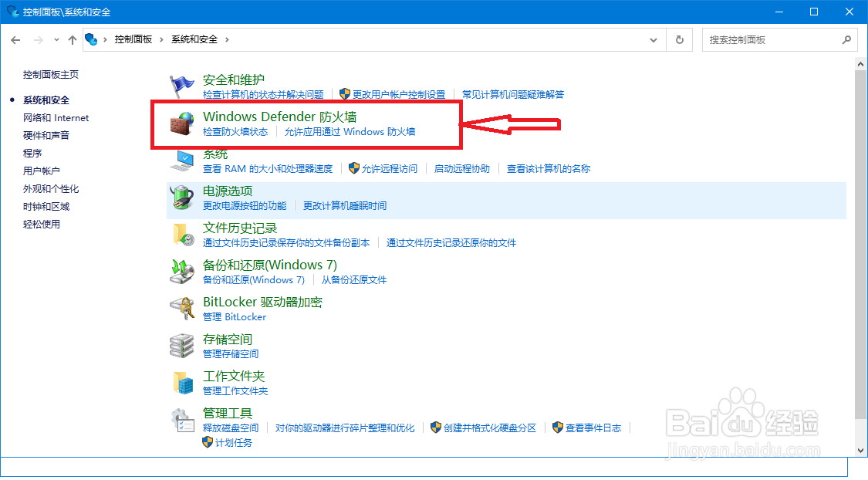Select 网络和 Internet in the sidebar
Viewport: 868px width, 480px height.
(x=56, y=117)
